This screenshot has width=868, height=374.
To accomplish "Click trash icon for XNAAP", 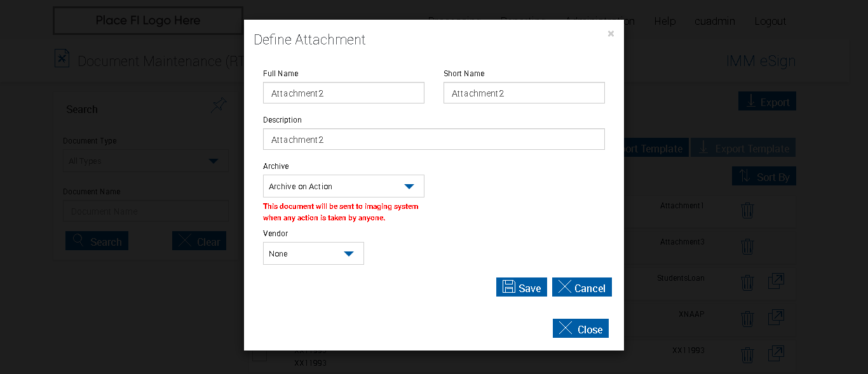I will coord(747,318).
